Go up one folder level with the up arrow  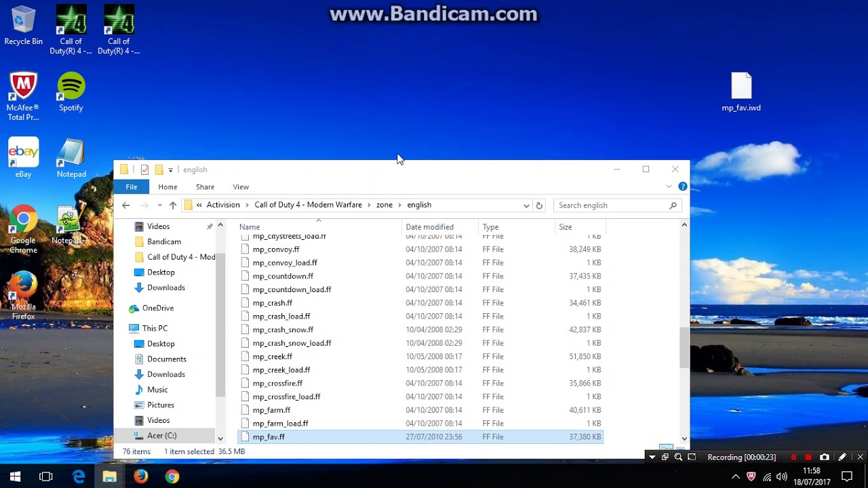(x=173, y=205)
